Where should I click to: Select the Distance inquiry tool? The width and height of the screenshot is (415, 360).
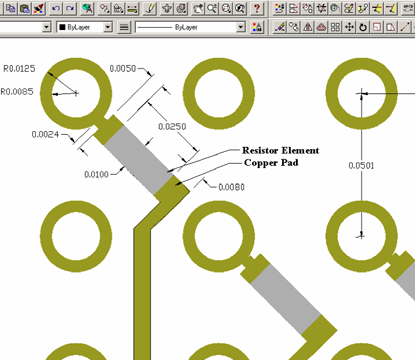133,8
